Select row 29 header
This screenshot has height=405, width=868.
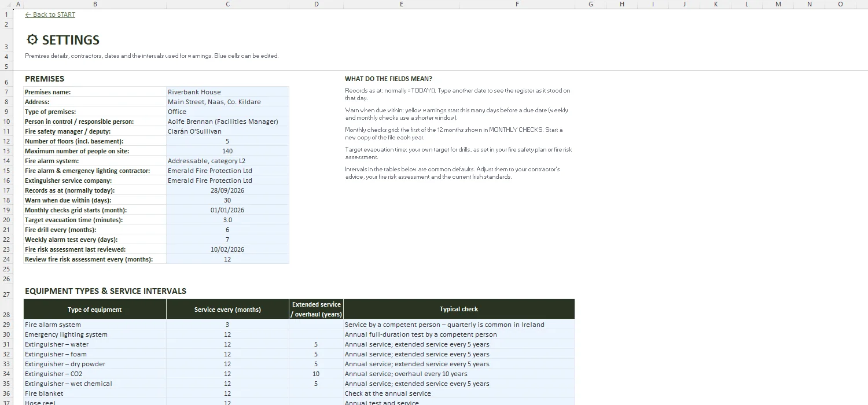6,325
